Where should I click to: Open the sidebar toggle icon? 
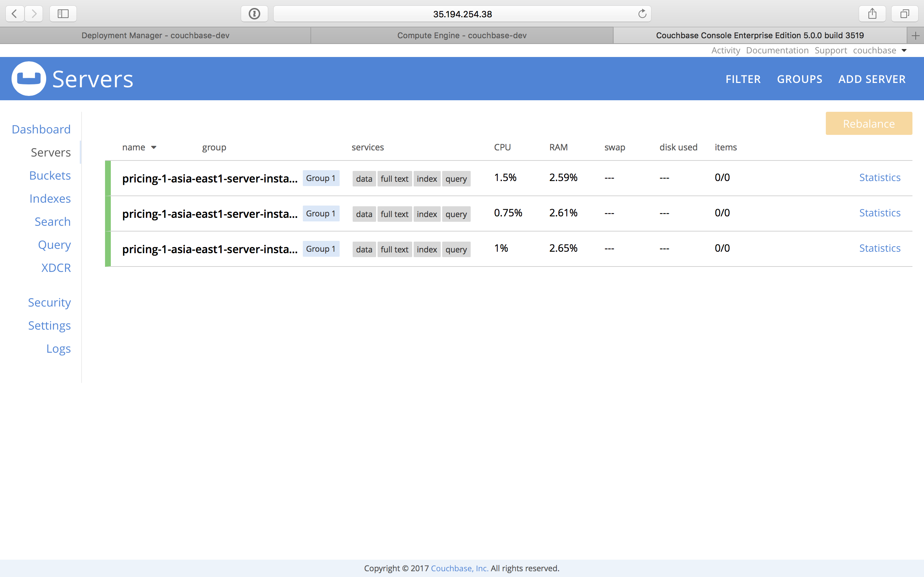point(62,14)
